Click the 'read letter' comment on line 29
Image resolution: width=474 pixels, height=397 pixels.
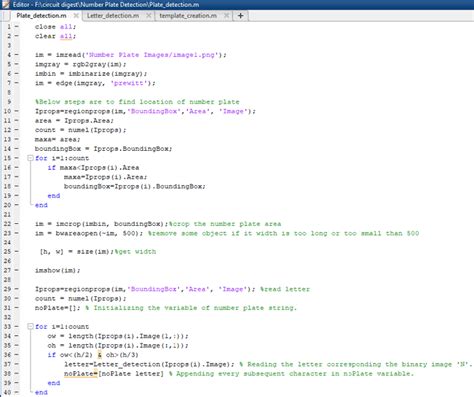click(285, 289)
